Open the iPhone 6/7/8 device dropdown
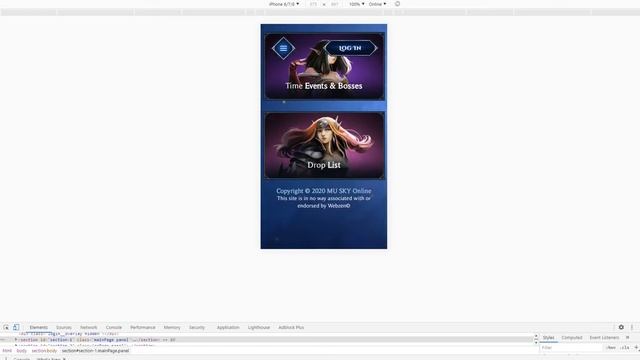 pyautogui.click(x=284, y=4)
